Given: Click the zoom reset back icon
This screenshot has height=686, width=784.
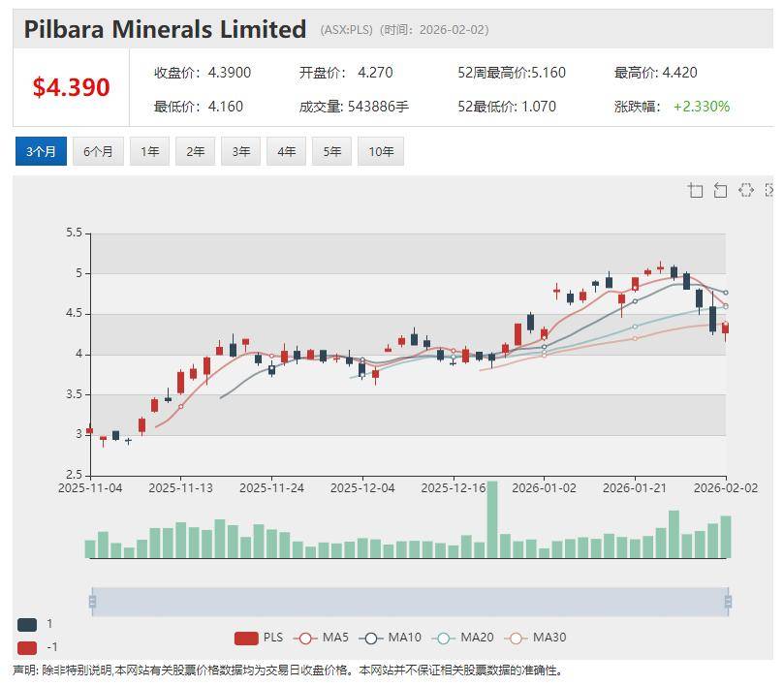Looking at the screenshot, I should (720, 191).
